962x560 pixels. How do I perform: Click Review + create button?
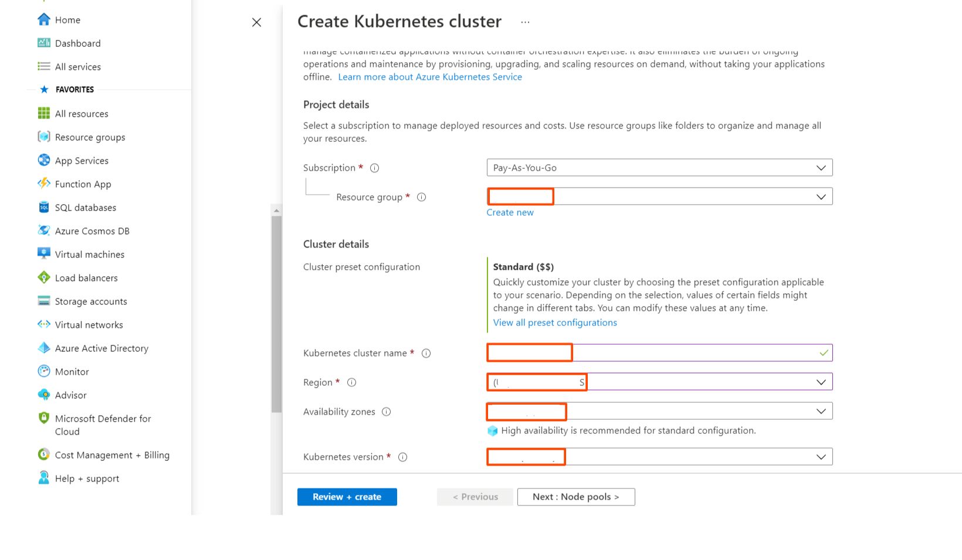pyautogui.click(x=347, y=497)
